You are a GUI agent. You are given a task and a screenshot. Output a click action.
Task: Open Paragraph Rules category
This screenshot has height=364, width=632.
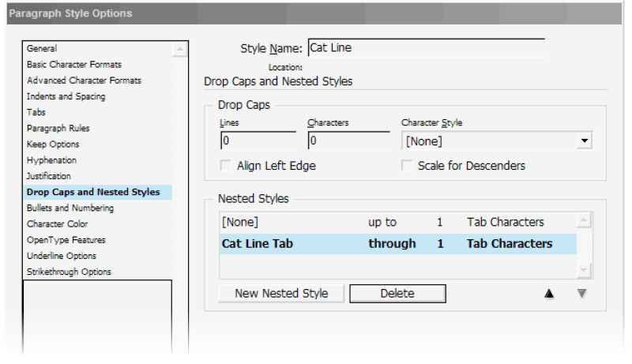tap(58, 128)
